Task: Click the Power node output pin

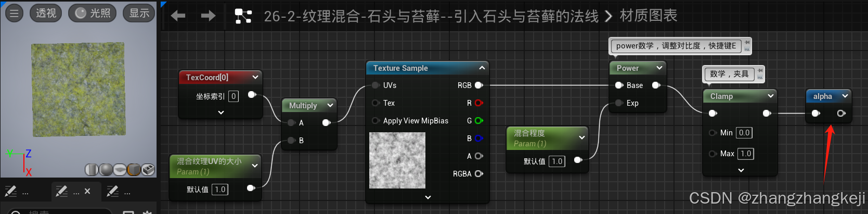Action: tap(656, 85)
